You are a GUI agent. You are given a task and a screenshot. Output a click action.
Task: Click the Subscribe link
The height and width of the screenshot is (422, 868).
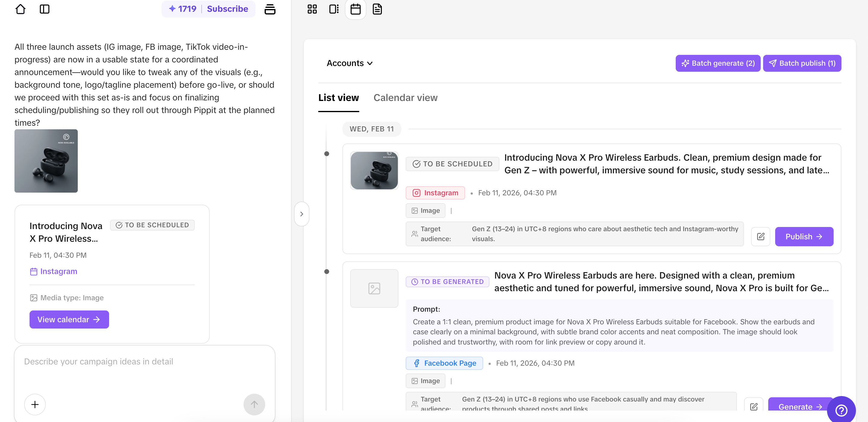pos(228,9)
